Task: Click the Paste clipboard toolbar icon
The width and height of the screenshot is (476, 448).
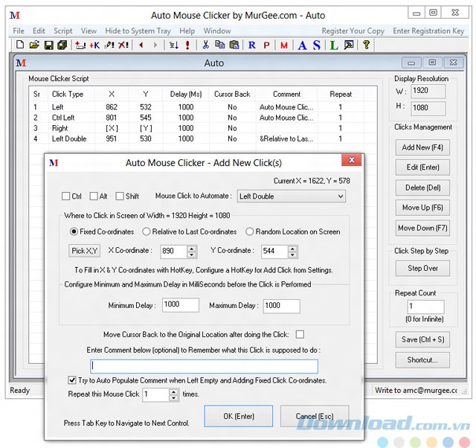Action: tap(234, 45)
